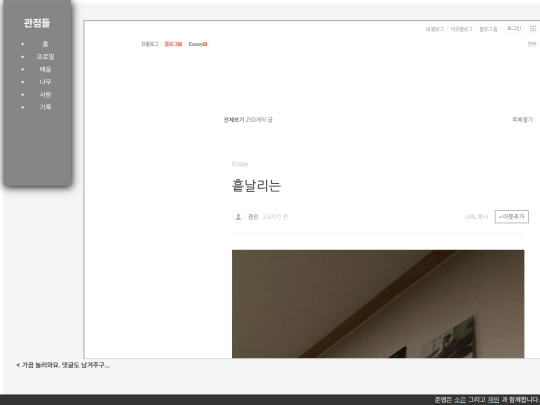
Task: Click the 로그인 button
Action: 513,29
